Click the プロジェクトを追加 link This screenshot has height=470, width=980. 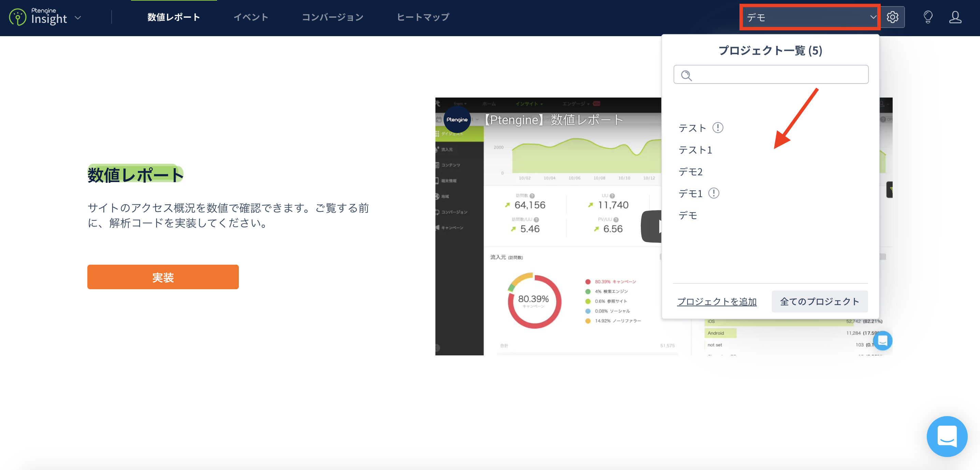point(717,302)
